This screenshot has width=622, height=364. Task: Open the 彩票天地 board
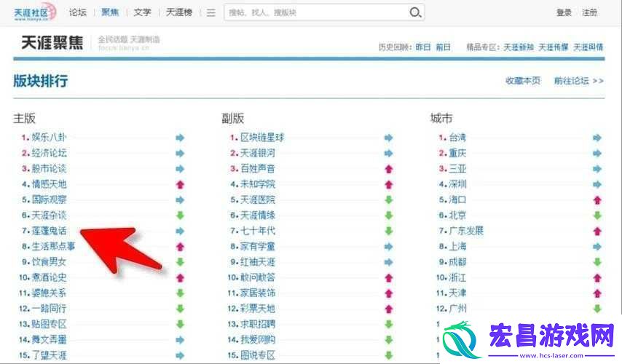click(258, 309)
